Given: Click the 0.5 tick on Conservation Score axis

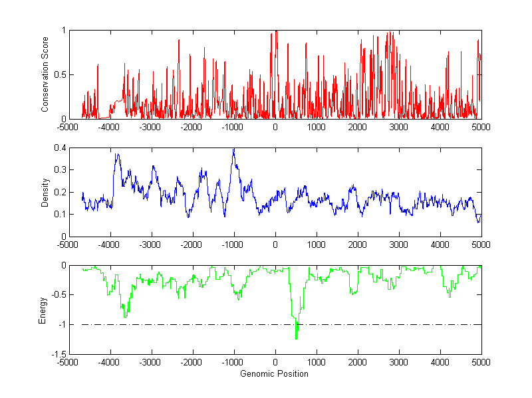Looking at the screenshot, I should [x=59, y=75].
